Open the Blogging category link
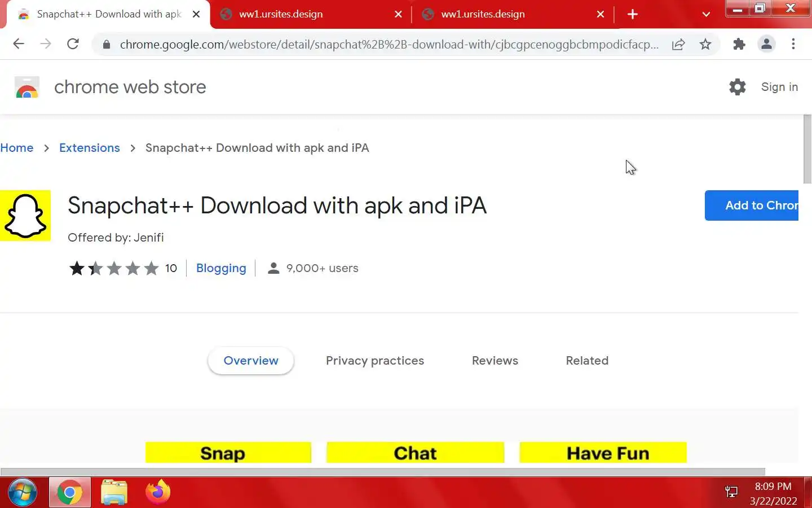812x508 pixels. point(221,268)
